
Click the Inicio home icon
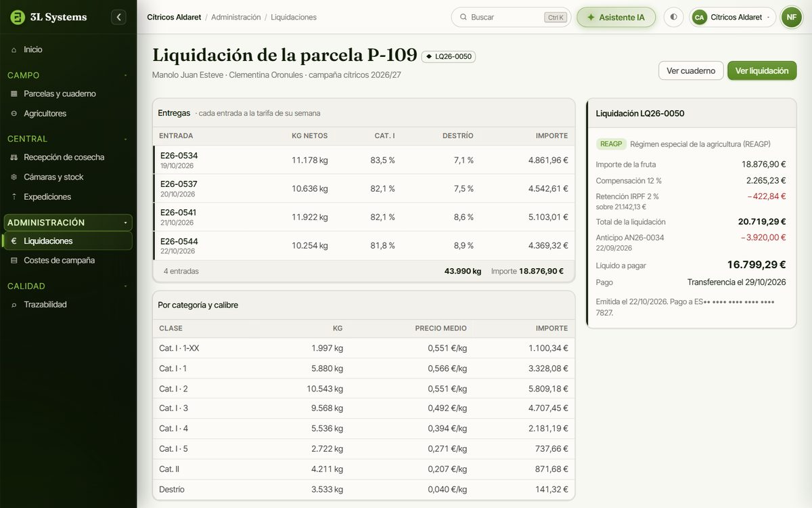pyautogui.click(x=14, y=49)
